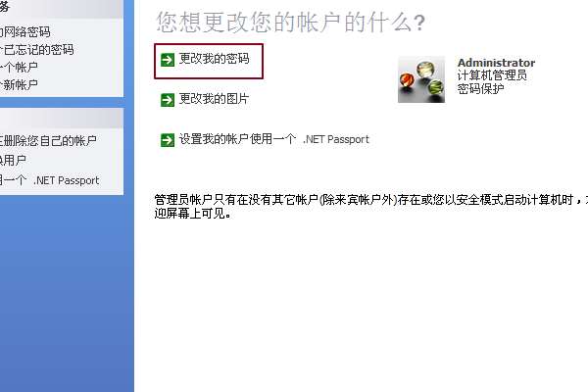
Task: Collapse the sidebar panel header ending in 务
Action: [x=62, y=9]
